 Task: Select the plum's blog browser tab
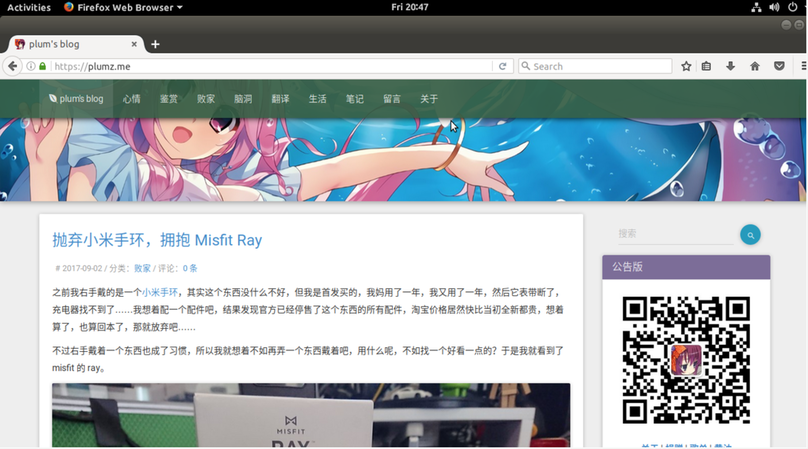coord(76,44)
